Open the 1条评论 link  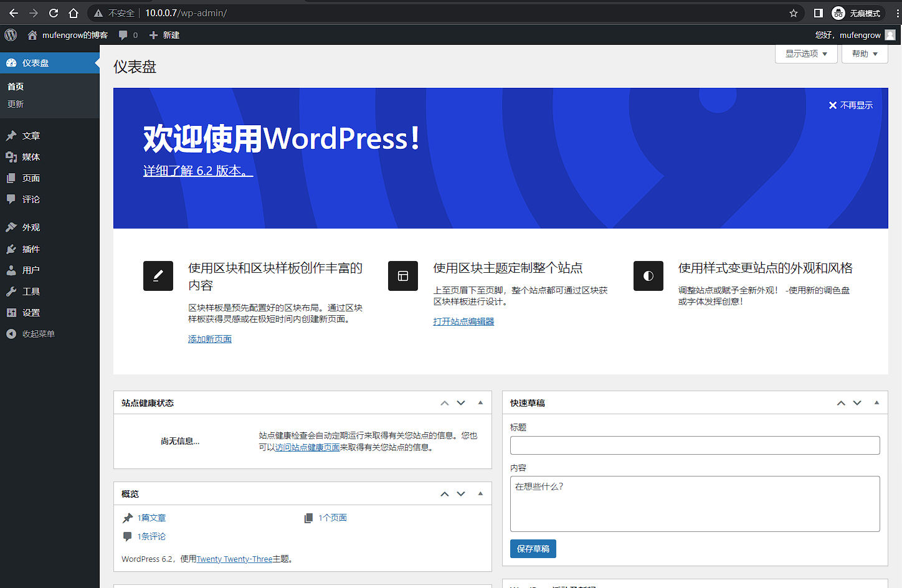tap(151, 536)
